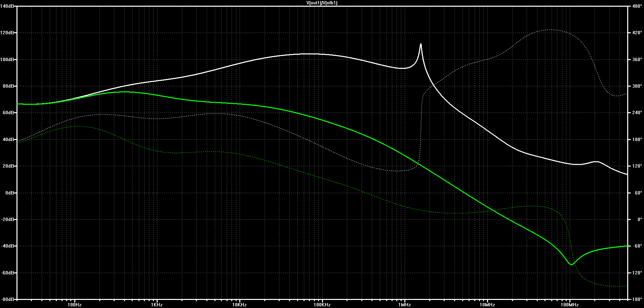
Task: Click the 100KHz frequency axis label
Action: [x=322, y=305]
